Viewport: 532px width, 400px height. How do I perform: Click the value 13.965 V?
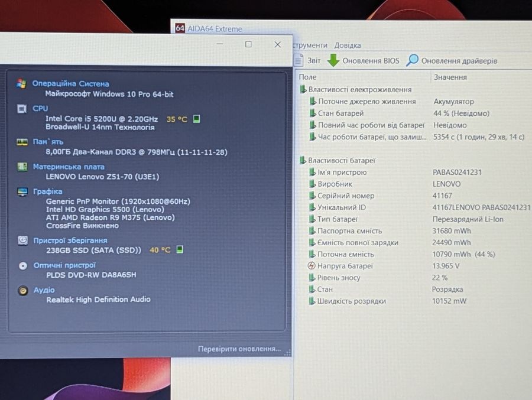(446, 266)
